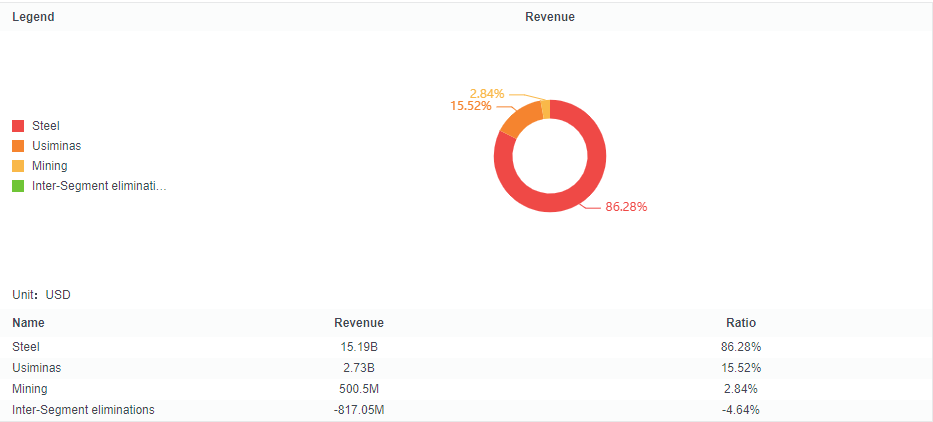Select the Steel legend label
Image resolution: width=933 pixels, height=422 pixels.
coord(46,126)
